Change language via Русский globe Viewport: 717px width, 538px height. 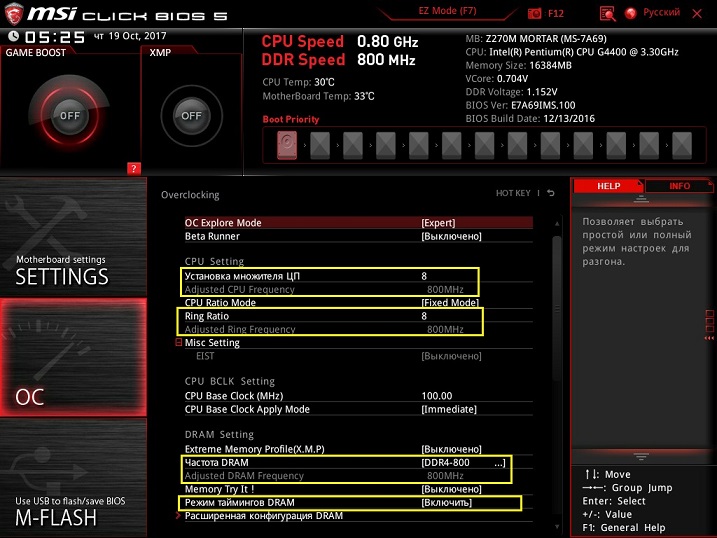pos(653,12)
